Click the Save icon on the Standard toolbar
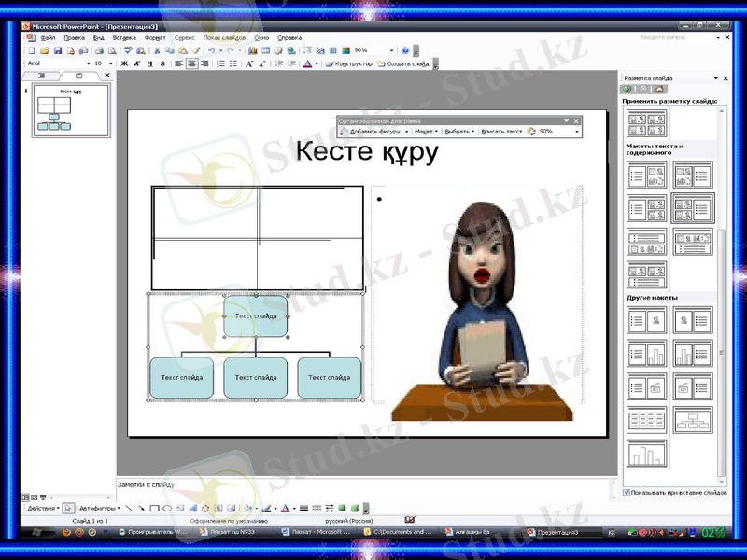Viewport: 747px width, 560px height. [x=57, y=49]
